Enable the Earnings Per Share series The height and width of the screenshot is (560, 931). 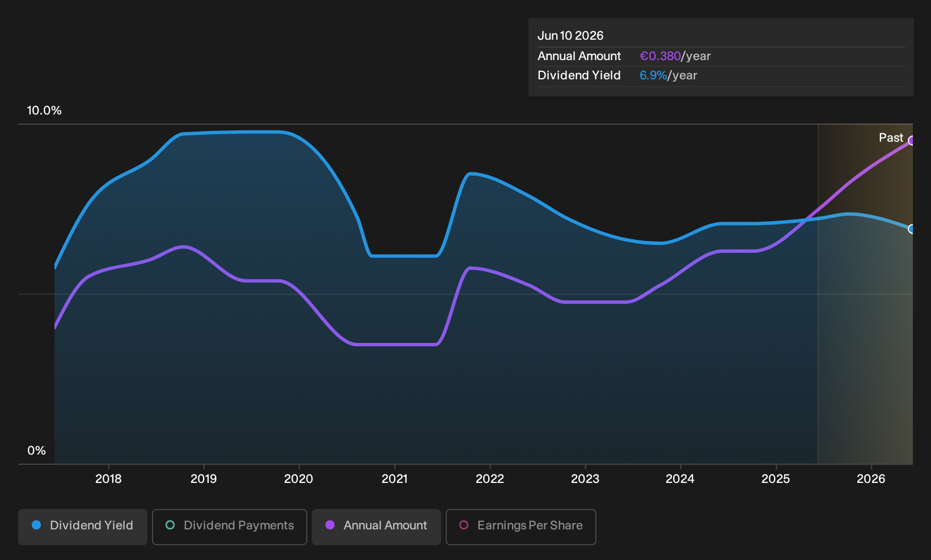521,527
